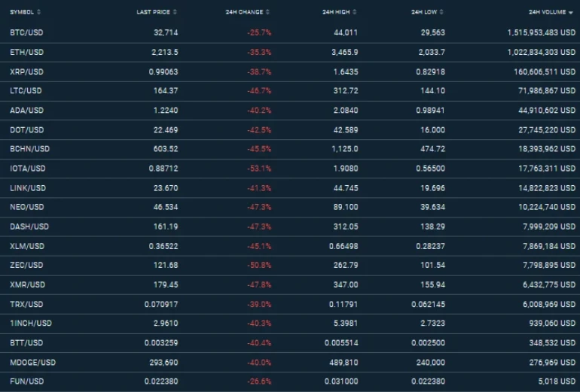Open the DASH/USD market row

pos(29,226)
